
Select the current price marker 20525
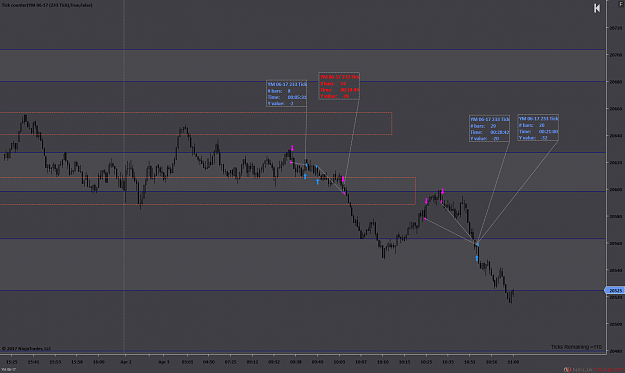coord(615,291)
